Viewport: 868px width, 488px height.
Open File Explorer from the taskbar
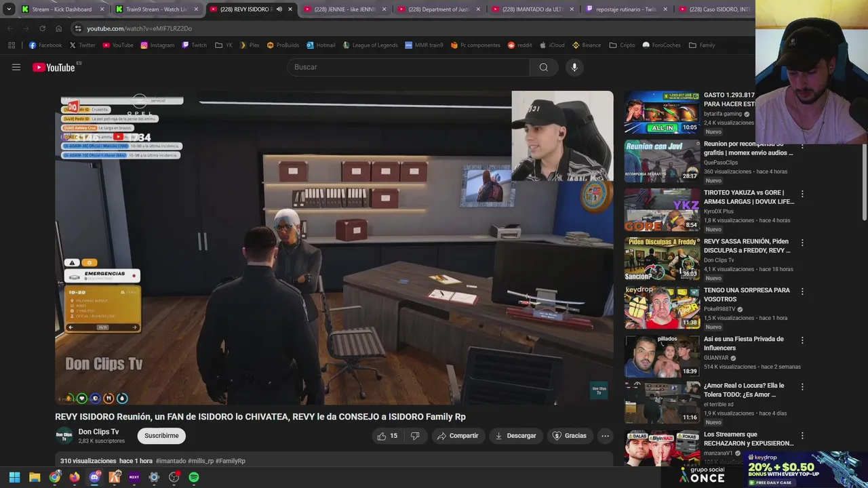[35, 477]
